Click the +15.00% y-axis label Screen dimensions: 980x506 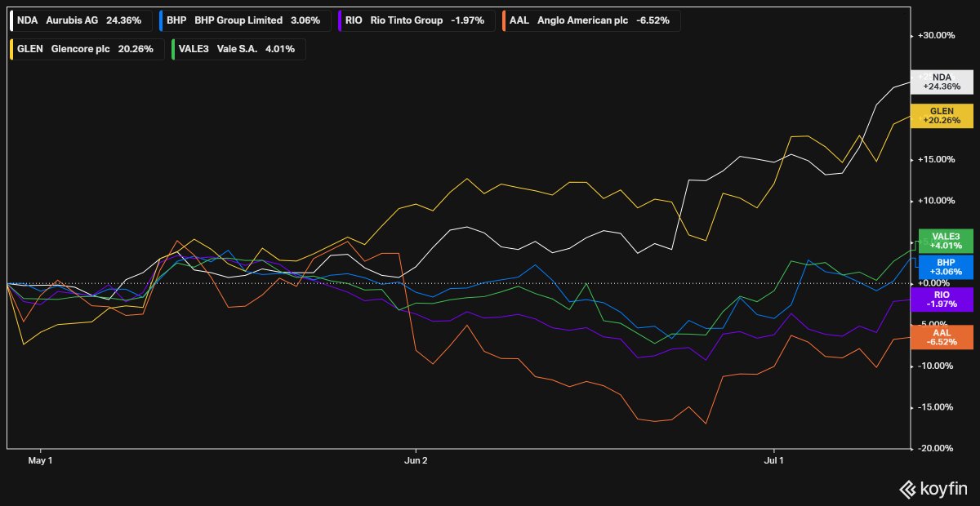pyautogui.click(x=936, y=159)
